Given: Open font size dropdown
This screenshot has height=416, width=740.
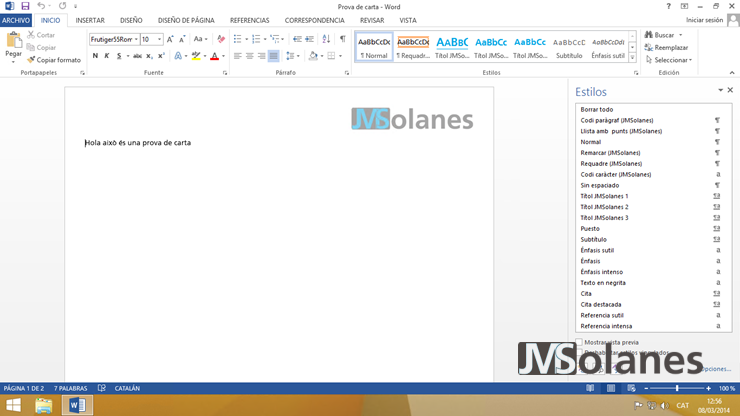Looking at the screenshot, I should pyautogui.click(x=160, y=39).
